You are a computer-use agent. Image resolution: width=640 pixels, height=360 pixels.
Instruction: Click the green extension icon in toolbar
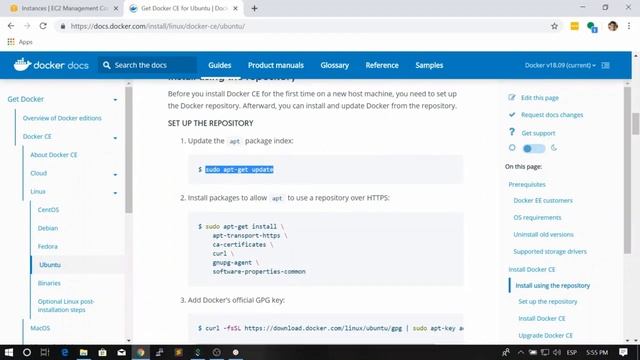click(x=592, y=27)
